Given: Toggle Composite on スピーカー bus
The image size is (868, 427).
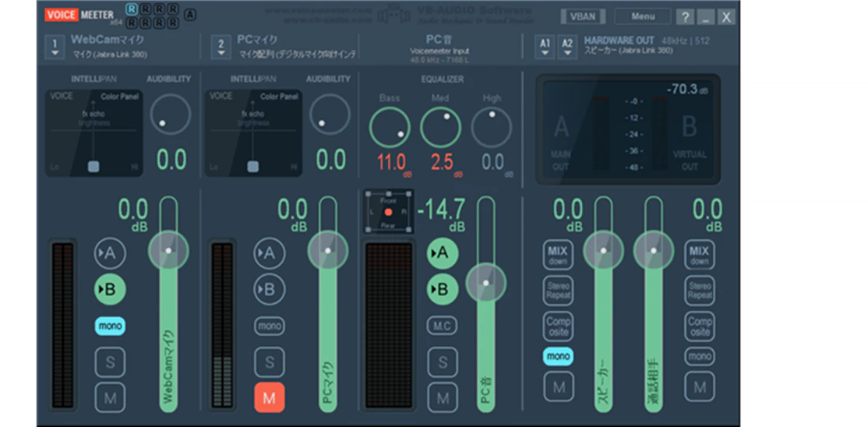Looking at the screenshot, I should [558, 326].
